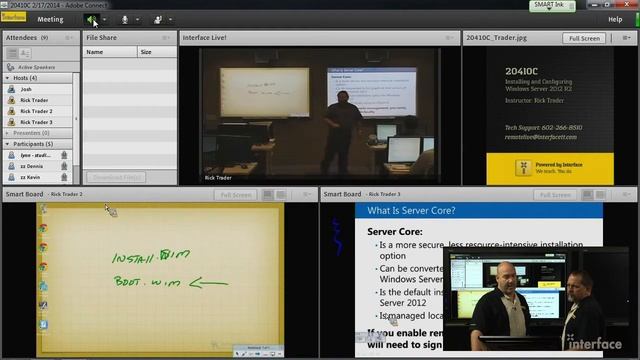Click the first Chrome icon on shared desktop
Screen dimensions: 640x360
43,228
